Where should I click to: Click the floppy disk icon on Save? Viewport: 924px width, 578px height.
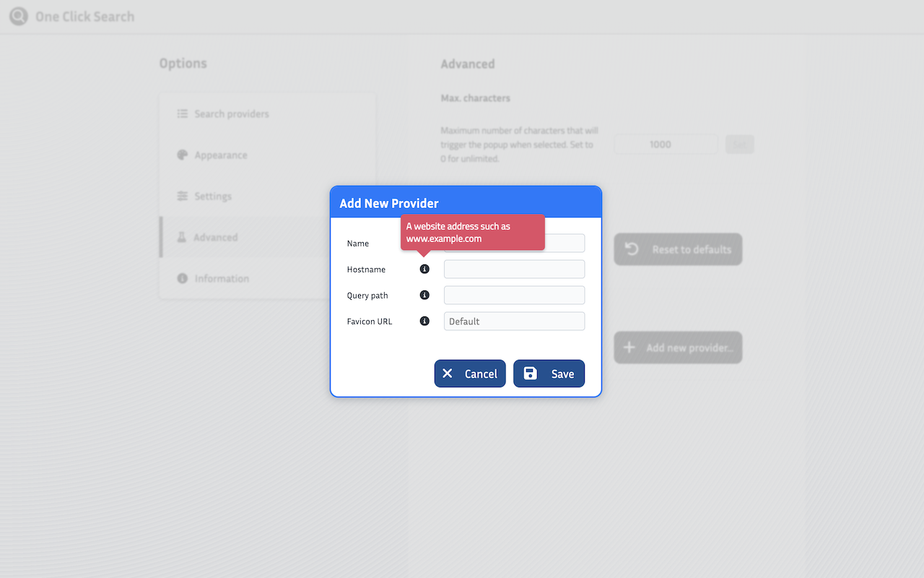530,374
